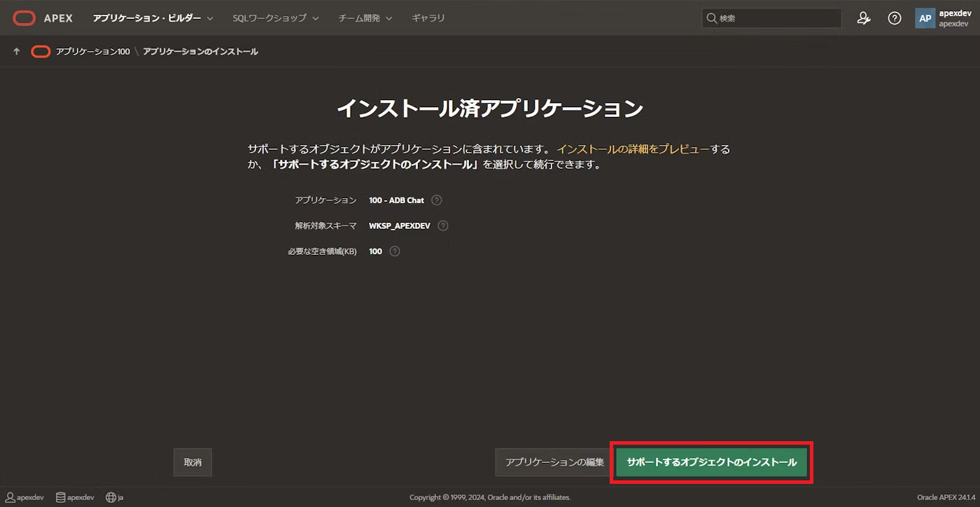Click the up arrow breadcrumb icon
The width and height of the screenshot is (980, 507).
tap(15, 51)
